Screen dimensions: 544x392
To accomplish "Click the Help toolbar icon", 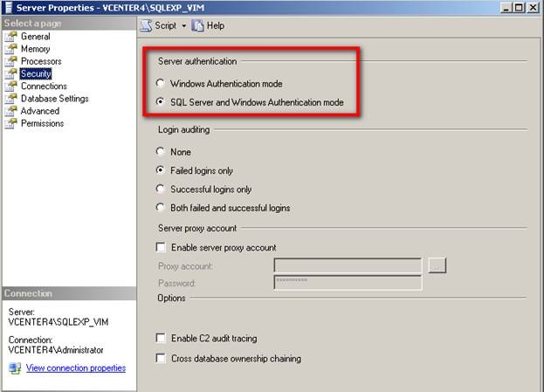I will point(197,25).
